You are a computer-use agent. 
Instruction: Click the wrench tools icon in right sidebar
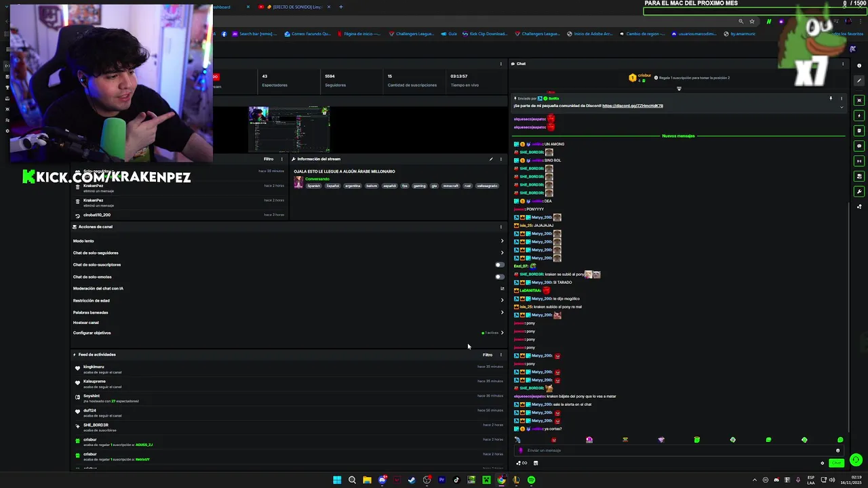click(x=859, y=192)
